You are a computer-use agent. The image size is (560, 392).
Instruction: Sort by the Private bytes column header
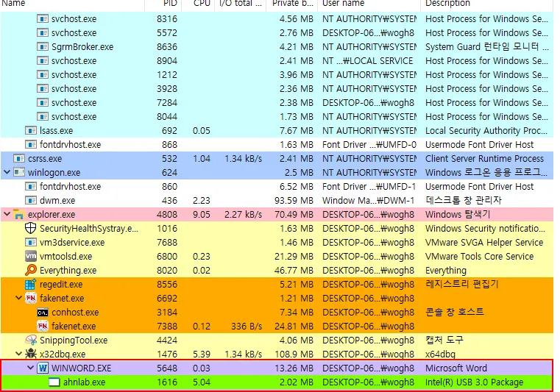pos(292,4)
